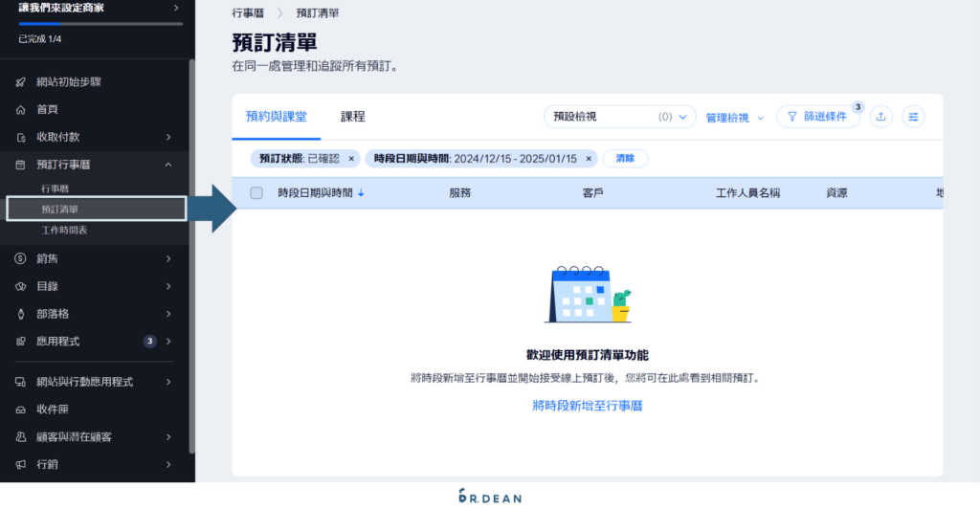Click the 清除 filters button
This screenshot has width=980, height=510.
(625, 159)
